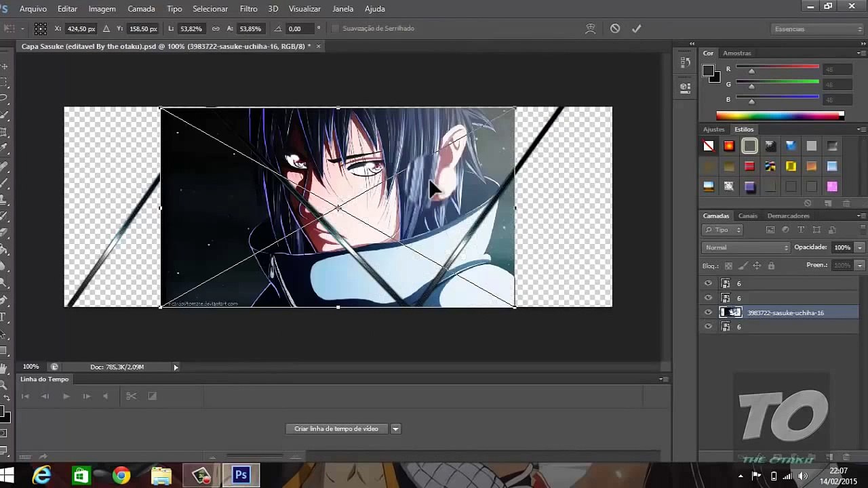
Task: Create a new style in Estilos panel
Action: [828, 203]
